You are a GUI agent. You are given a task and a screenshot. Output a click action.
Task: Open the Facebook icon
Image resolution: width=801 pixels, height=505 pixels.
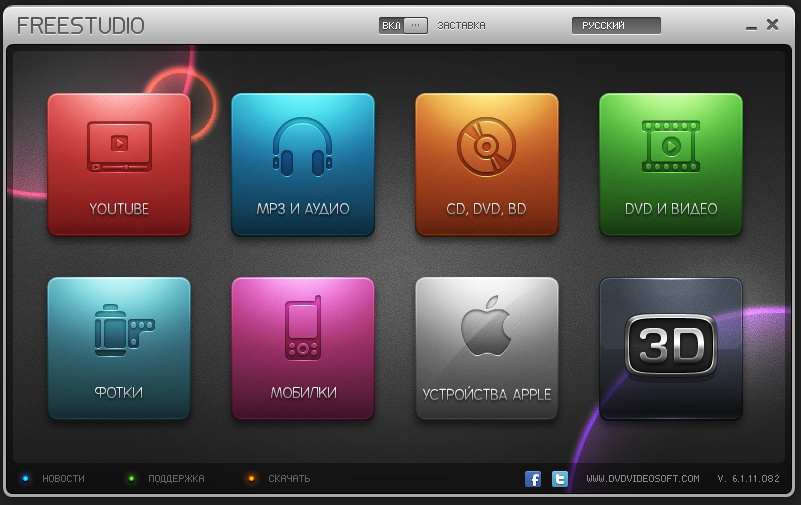533,479
